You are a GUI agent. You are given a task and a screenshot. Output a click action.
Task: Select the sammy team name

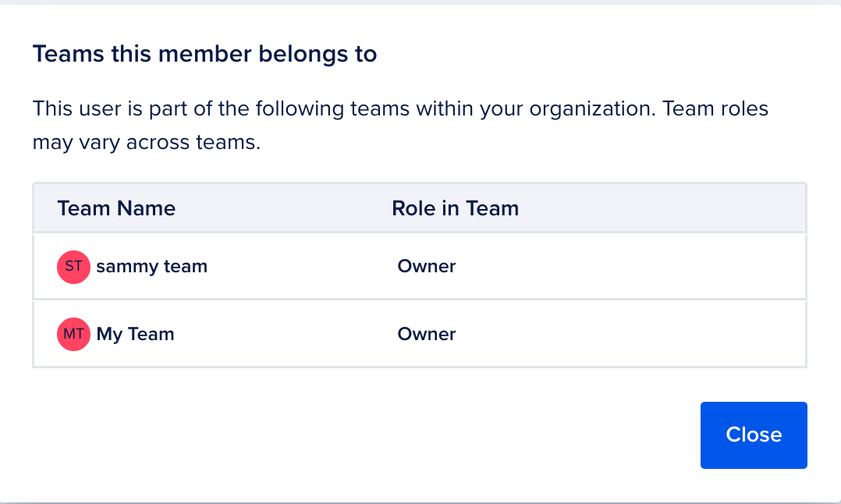(x=152, y=267)
